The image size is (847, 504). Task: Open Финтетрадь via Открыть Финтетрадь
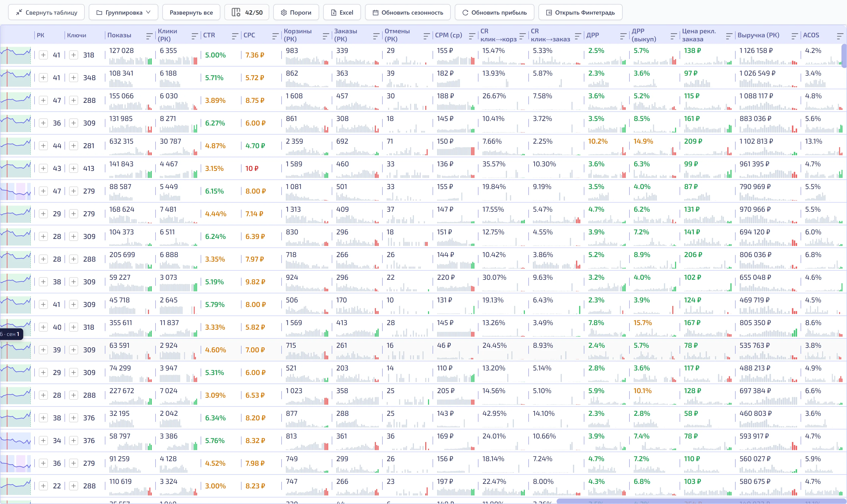(x=580, y=13)
